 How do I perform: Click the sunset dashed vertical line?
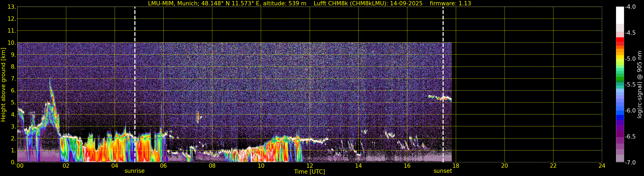tap(443, 85)
